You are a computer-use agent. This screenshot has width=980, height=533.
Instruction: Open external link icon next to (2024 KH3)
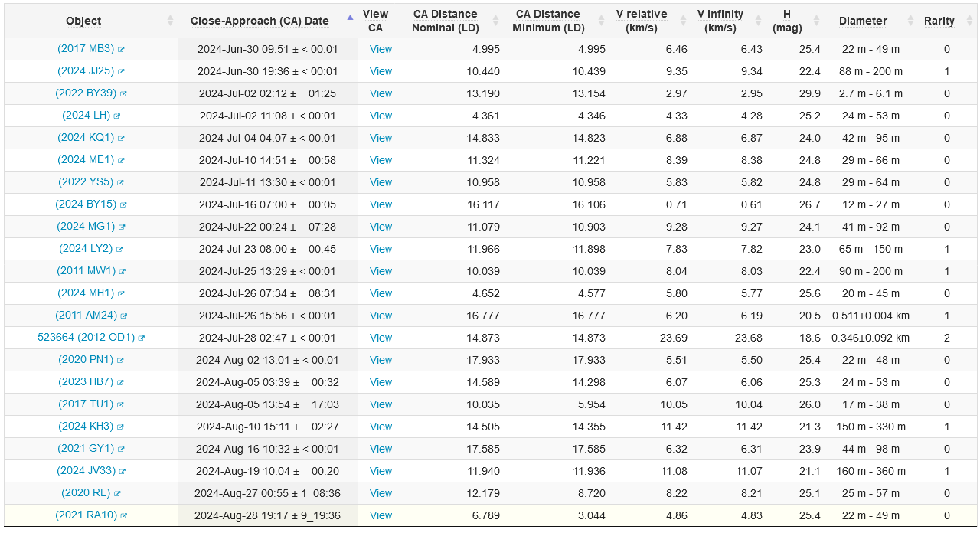[120, 427]
